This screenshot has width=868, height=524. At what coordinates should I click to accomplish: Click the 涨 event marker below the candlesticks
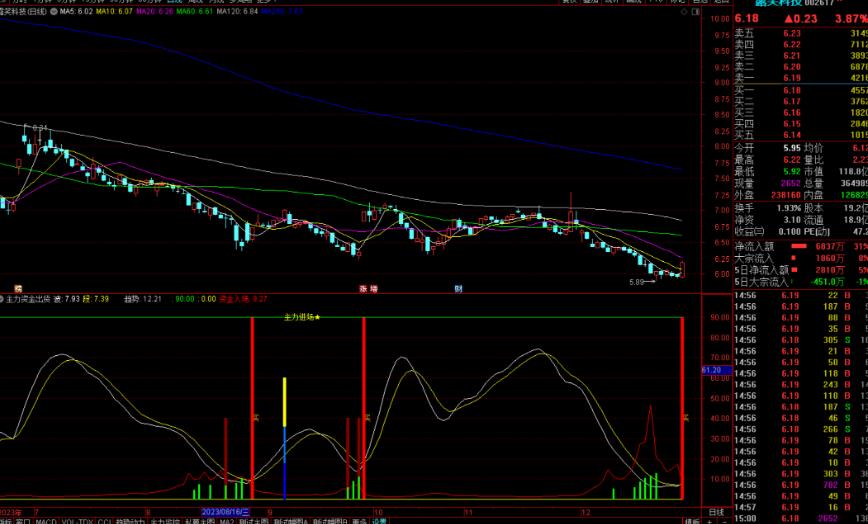[x=364, y=289]
